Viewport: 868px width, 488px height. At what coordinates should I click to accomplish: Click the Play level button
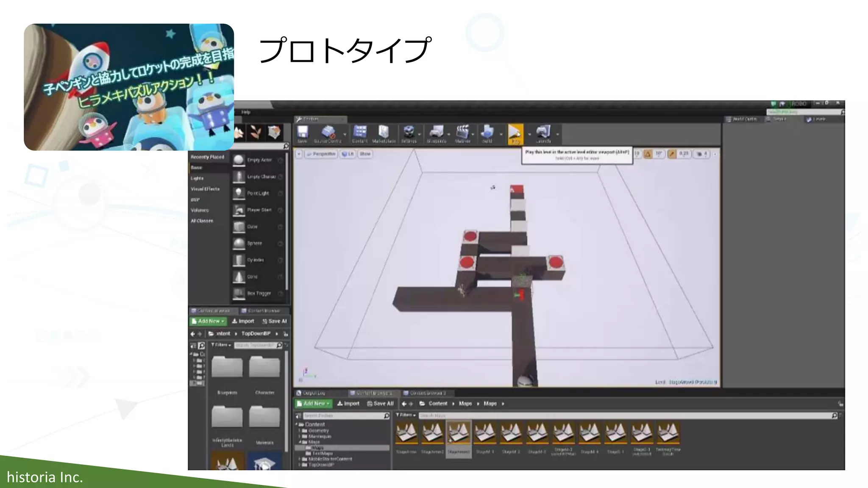pos(515,133)
